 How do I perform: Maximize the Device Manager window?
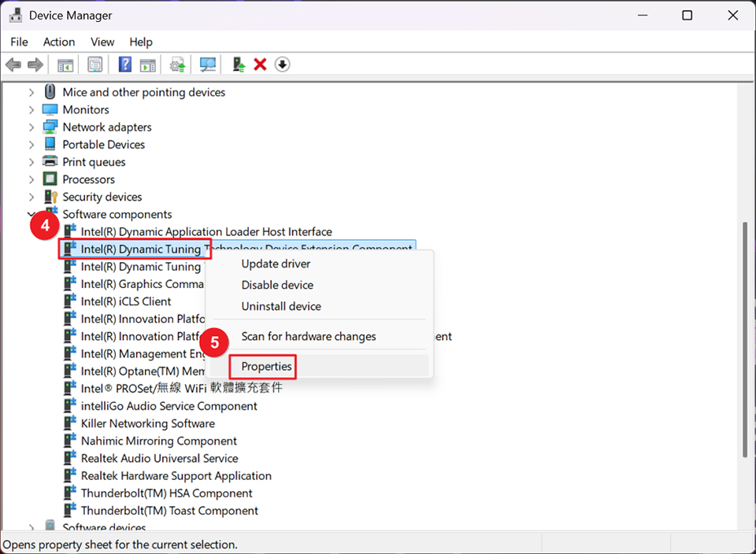coord(687,16)
